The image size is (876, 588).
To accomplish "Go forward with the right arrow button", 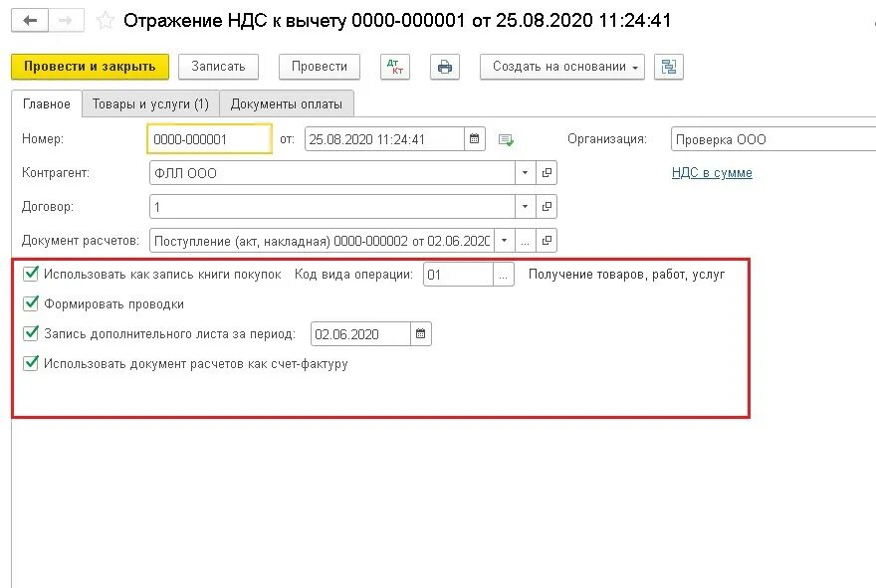I will click(66, 21).
